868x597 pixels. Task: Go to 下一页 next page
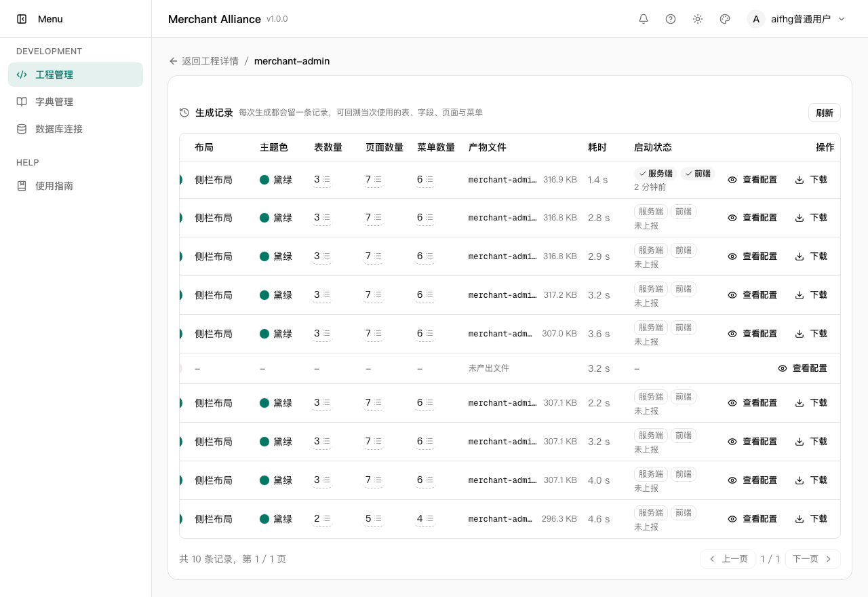pos(812,559)
